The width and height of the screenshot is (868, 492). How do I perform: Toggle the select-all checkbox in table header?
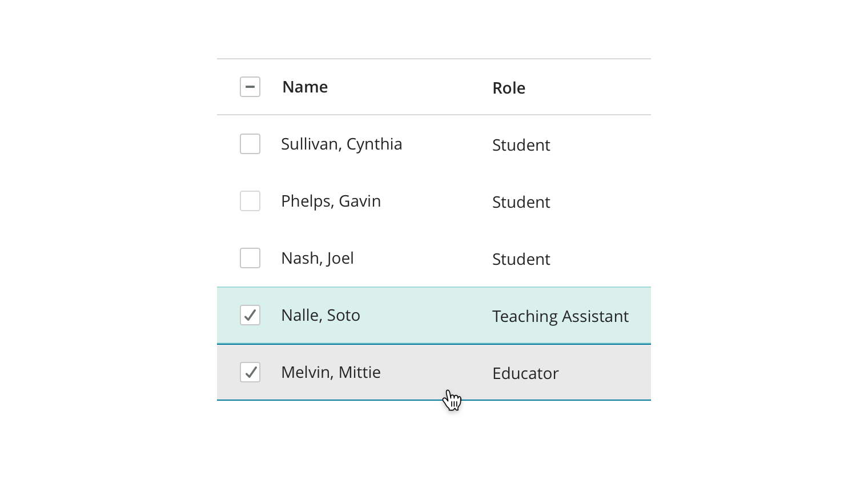click(250, 87)
